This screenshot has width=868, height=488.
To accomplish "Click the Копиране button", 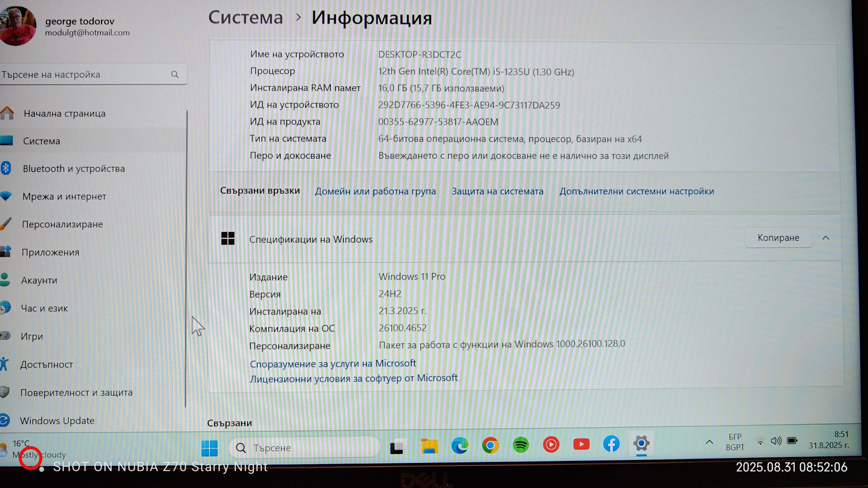I will click(778, 238).
